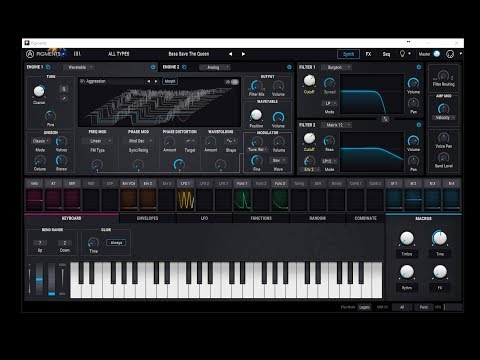Open Filter 1 Surgeon type dropdown
The height and width of the screenshot is (360, 480).
coord(336,67)
